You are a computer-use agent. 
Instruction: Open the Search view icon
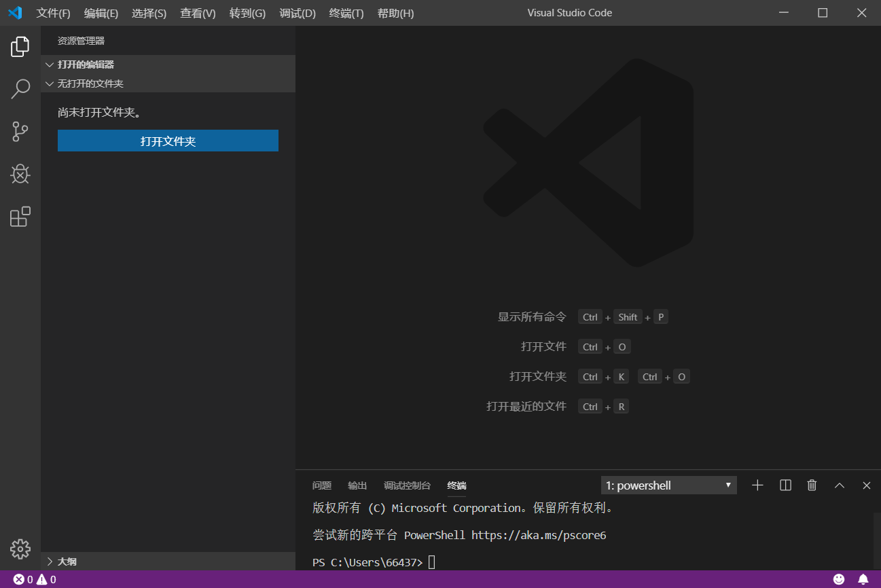(20, 88)
